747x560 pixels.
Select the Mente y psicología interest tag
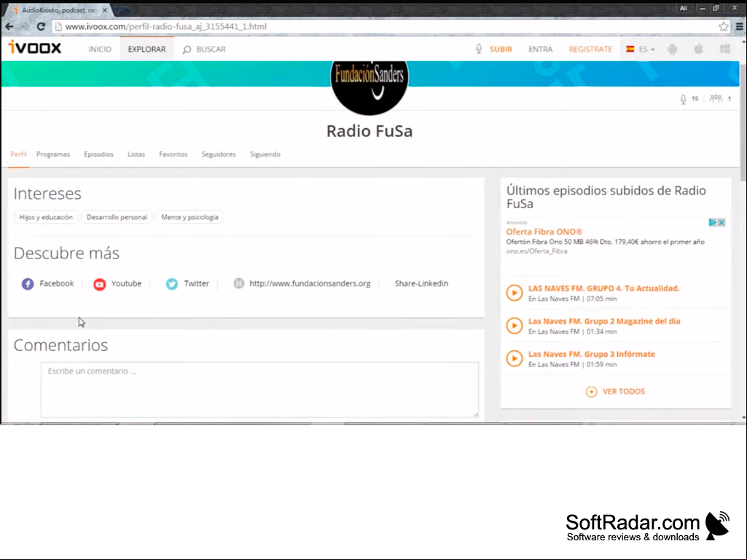[189, 217]
